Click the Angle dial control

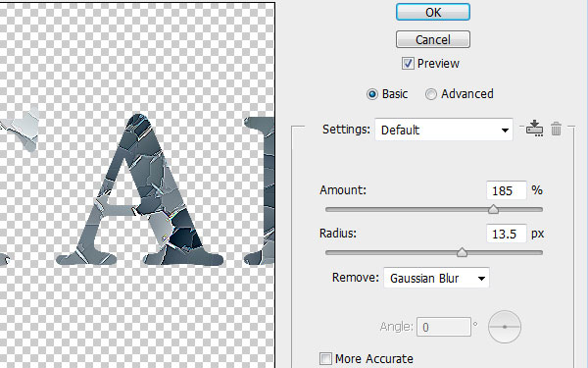point(505,327)
